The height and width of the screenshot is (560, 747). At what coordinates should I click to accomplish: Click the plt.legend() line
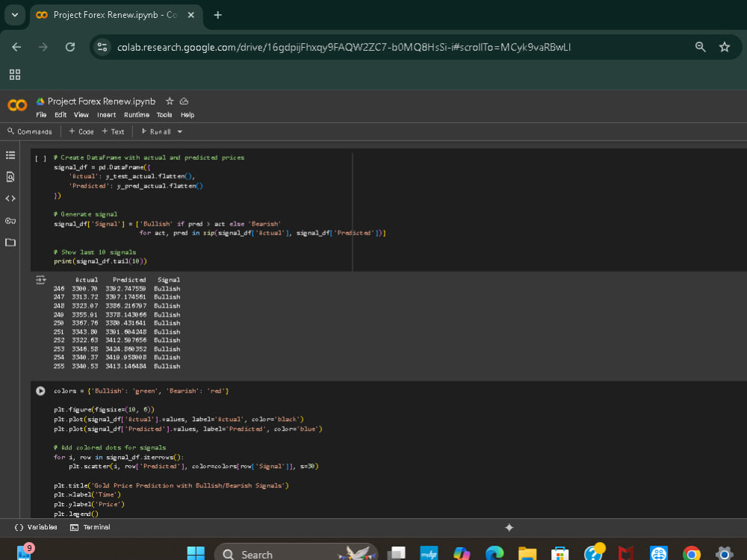coord(75,514)
